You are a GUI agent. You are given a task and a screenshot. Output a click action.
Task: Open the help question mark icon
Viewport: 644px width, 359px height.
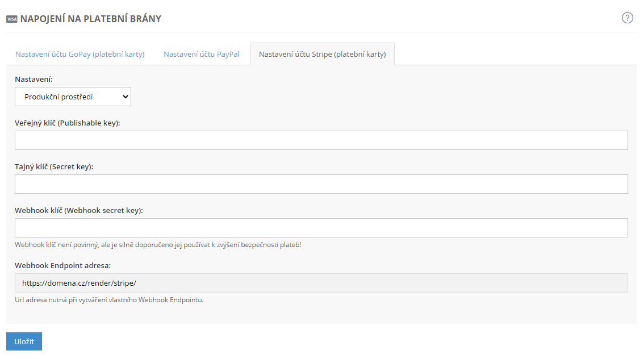click(628, 18)
